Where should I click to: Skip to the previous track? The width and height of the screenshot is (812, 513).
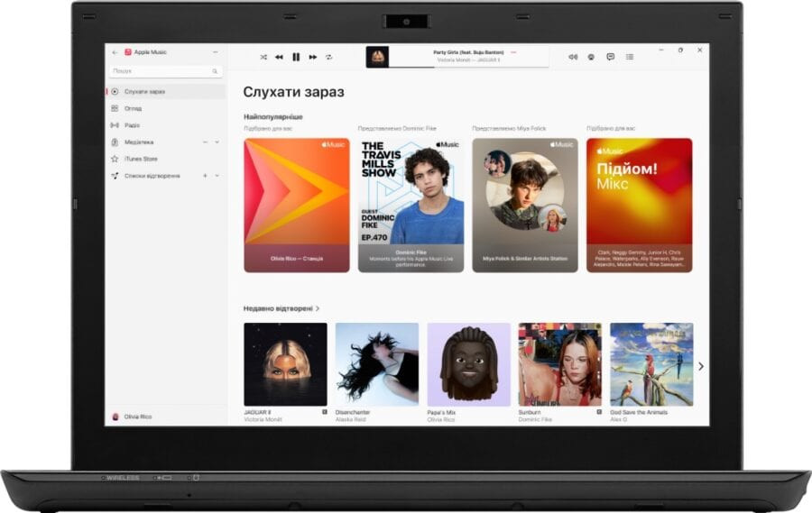tap(279, 57)
